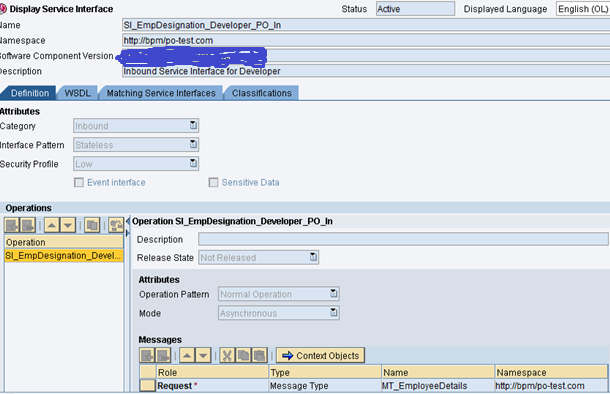The image size is (610, 394).
Task: Expand operations list with right splitter arrow
Action: pyautogui.click(x=127, y=233)
